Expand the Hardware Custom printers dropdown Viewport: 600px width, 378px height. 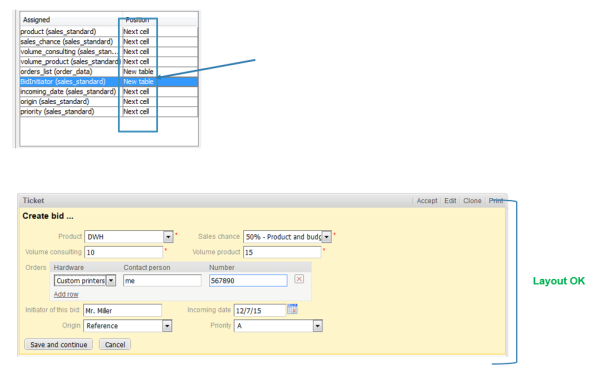pos(111,280)
